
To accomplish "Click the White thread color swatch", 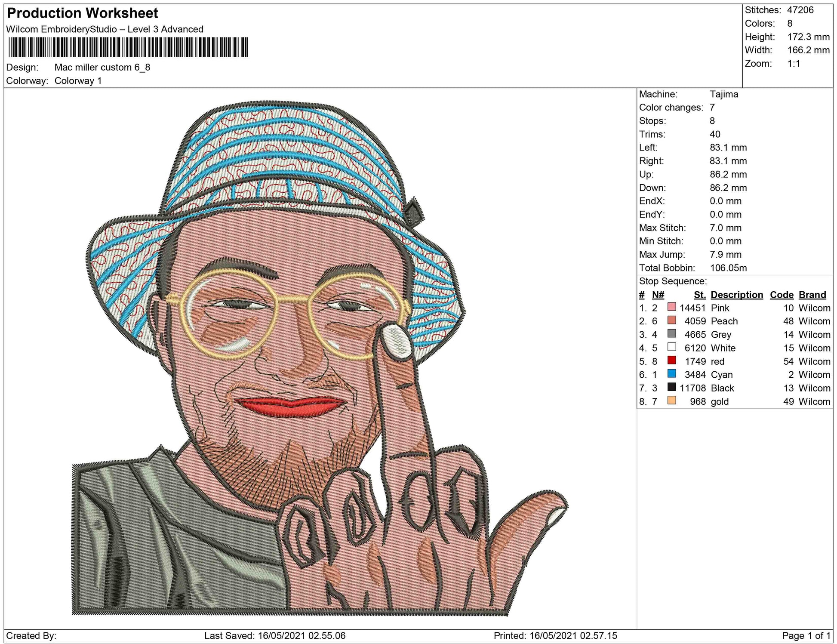I will pos(671,347).
